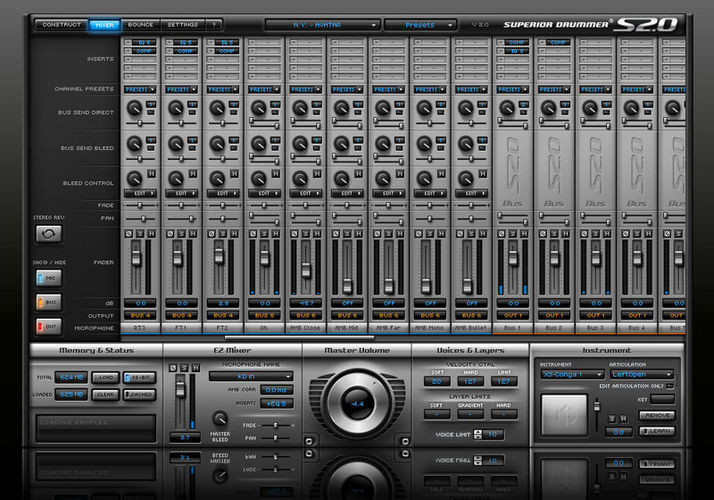Open the ? help tab
The width and height of the screenshot is (714, 500).
click(x=214, y=25)
